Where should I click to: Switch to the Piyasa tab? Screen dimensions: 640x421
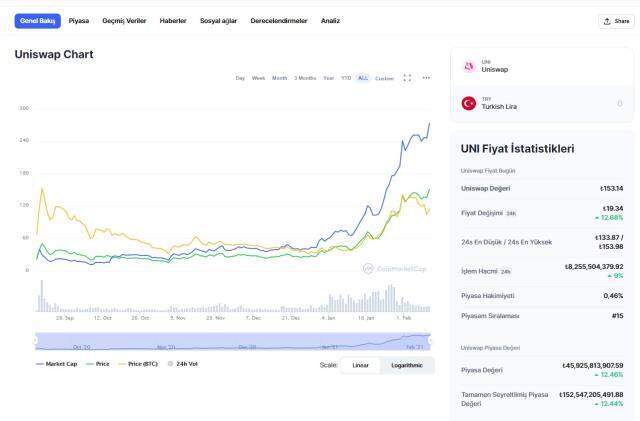pos(79,21)
